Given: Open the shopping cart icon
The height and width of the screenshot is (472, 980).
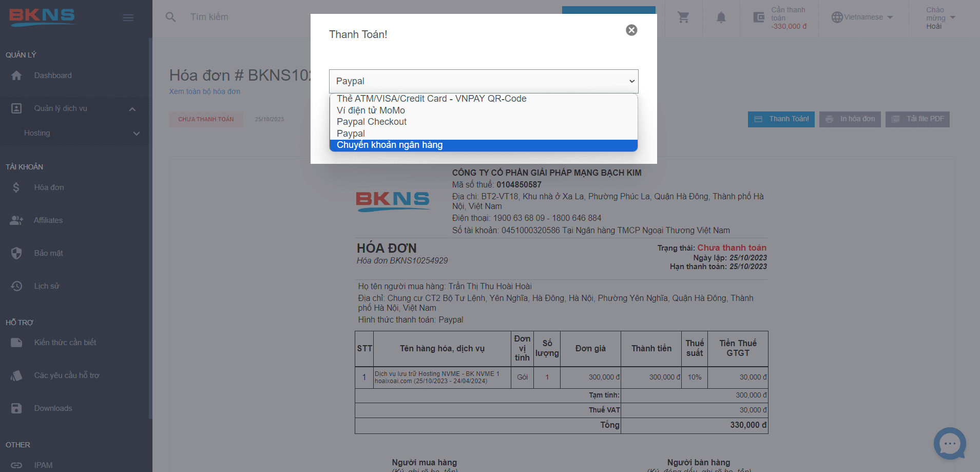Looking at the screenshot, I should pos(683,17).
